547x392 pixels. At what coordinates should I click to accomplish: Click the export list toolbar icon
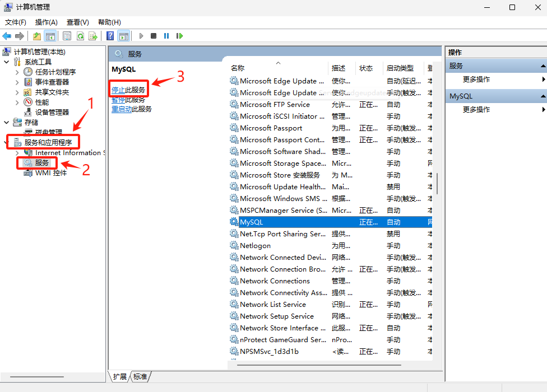pyautogui.click(x=93, y=36)
